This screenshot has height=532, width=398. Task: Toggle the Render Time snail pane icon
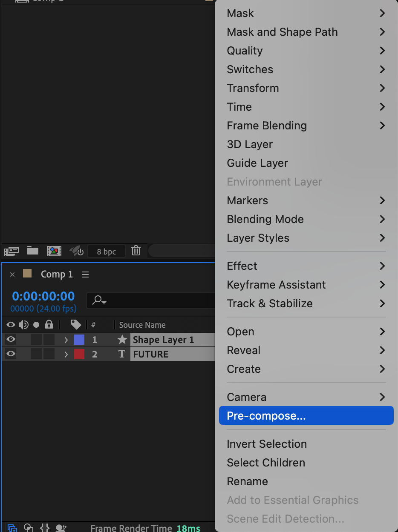[61, 528]
